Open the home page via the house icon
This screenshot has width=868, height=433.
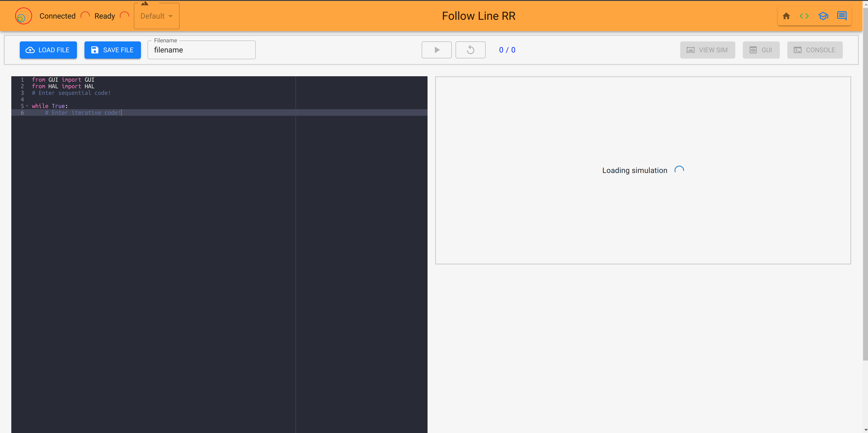(x=786, y=16)
